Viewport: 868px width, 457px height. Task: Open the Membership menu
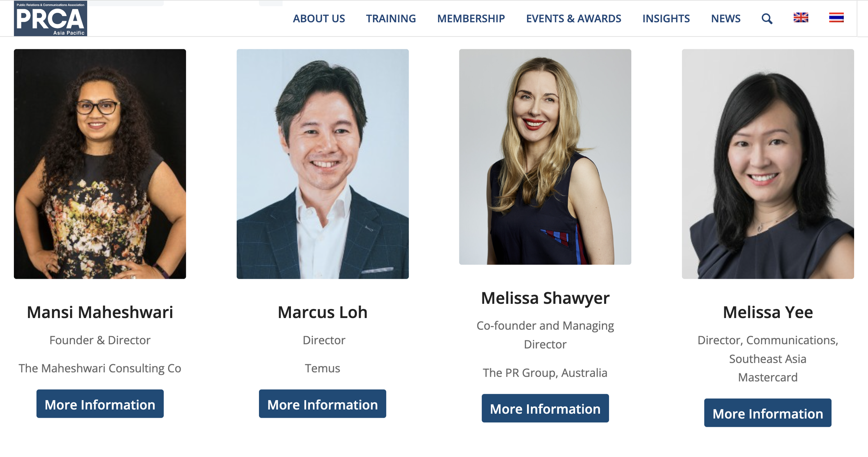pyautogui.click(x=471, y=18)
